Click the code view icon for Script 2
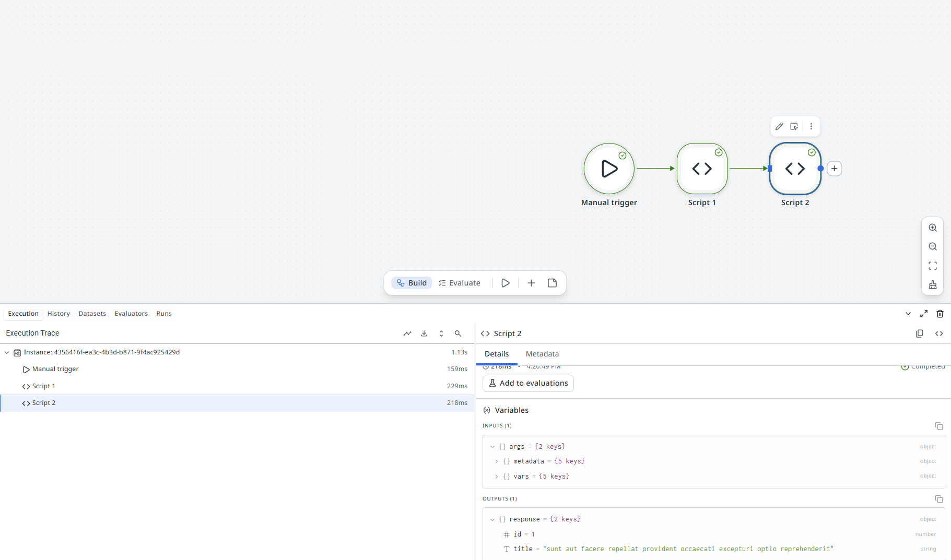The width and height of the screenshot is (951, 560). 939,333
